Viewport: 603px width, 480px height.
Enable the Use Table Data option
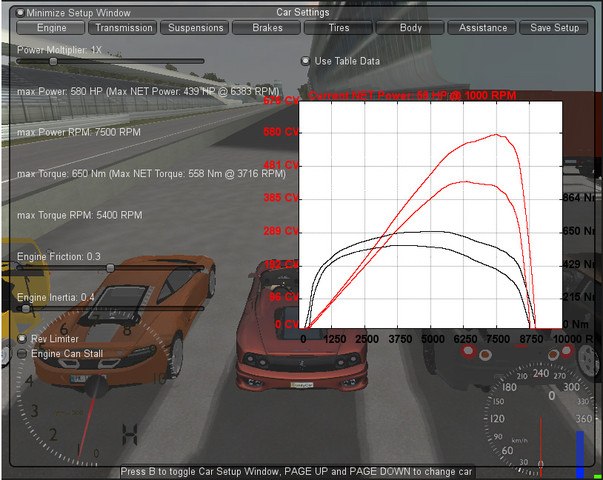click(305, 61)
